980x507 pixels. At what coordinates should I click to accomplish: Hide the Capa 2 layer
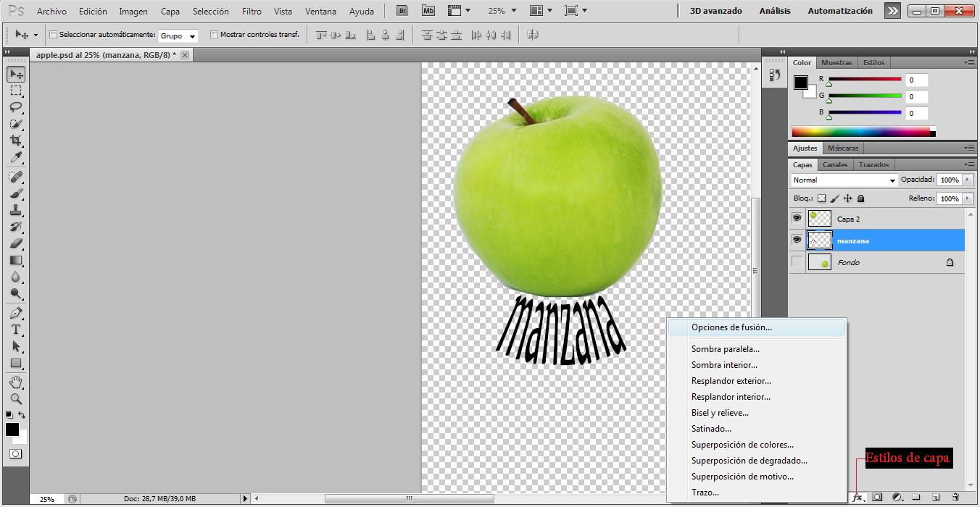point(796,218)
